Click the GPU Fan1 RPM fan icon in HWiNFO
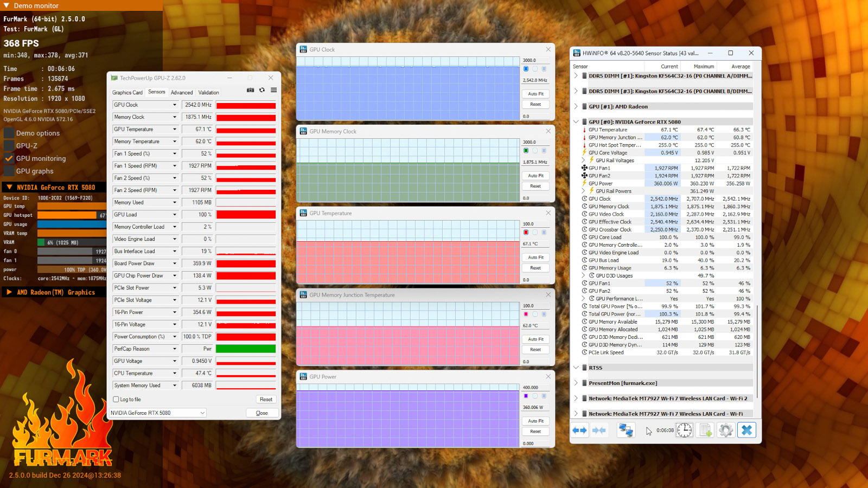The height and width of the screenshot is (488, 868). click(584, 168)
